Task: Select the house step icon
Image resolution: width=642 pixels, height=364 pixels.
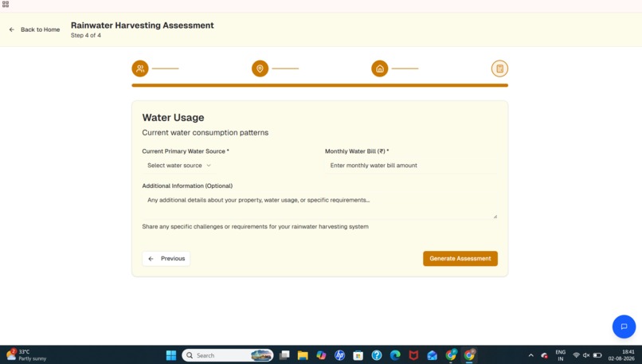Action: coord(380,68)
